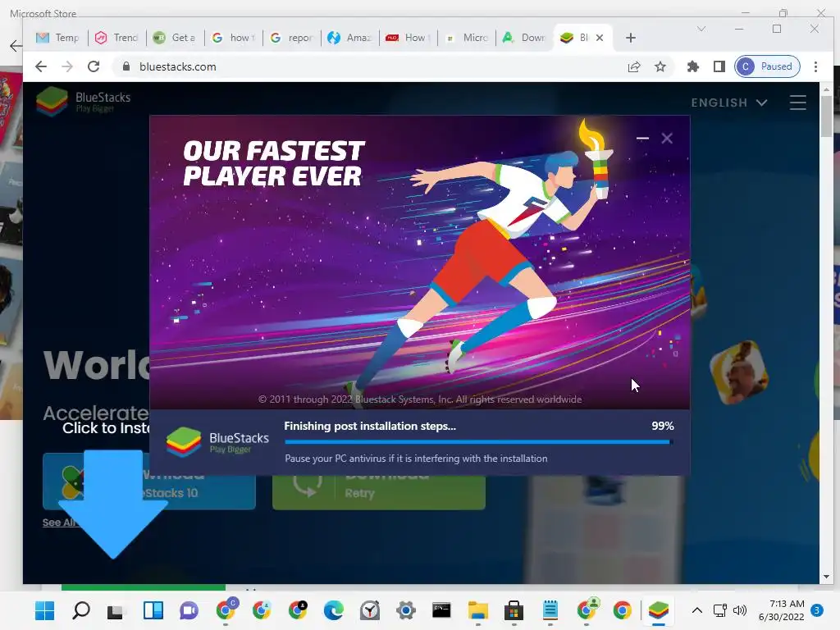Switch to the 'Get a' tab
840x630 pixels.
(x=174, y=38)
